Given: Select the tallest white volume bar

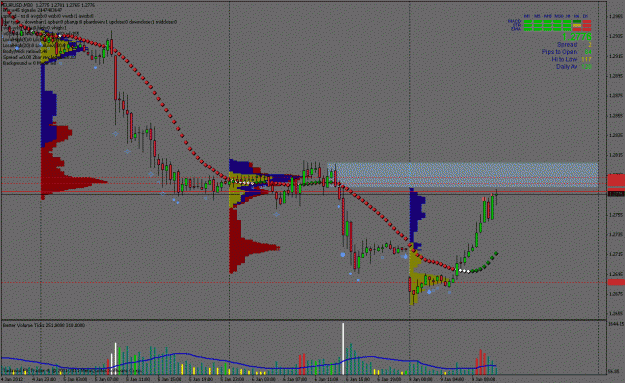Looking at the screenshot, I should click(343, 349).
